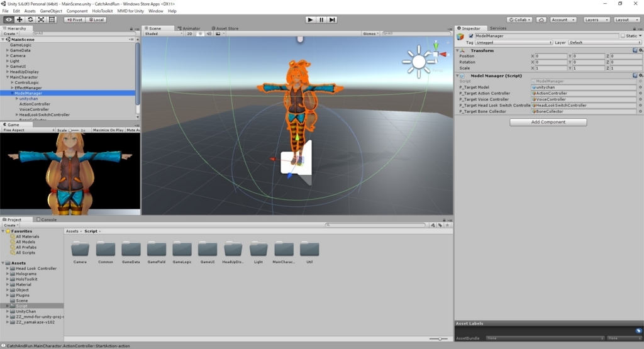The height and width of the screenshot is (349, 644).
Task: Open the Util folder
Action: click(309, 252)
